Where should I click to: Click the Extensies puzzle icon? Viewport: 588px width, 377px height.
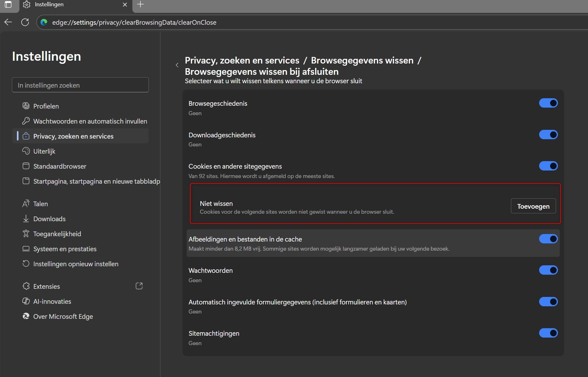(x=26, y=286)
